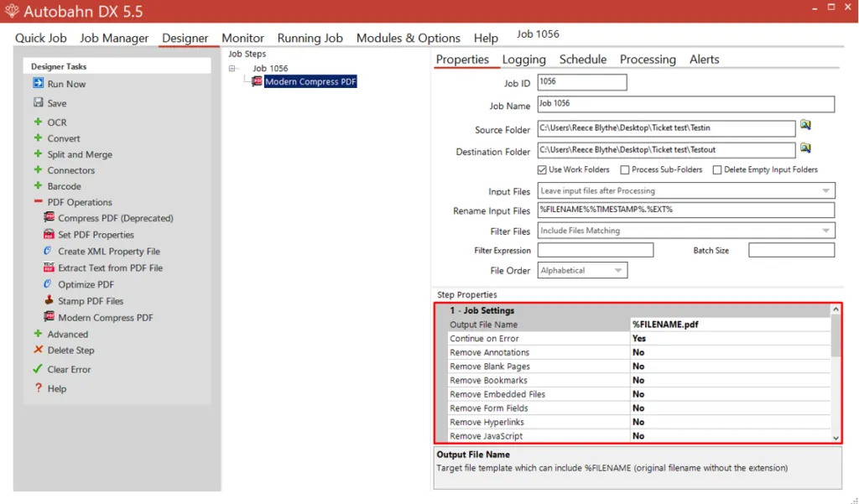Switch to the Logging tab
859x504 pixels.
click(523, 60)
